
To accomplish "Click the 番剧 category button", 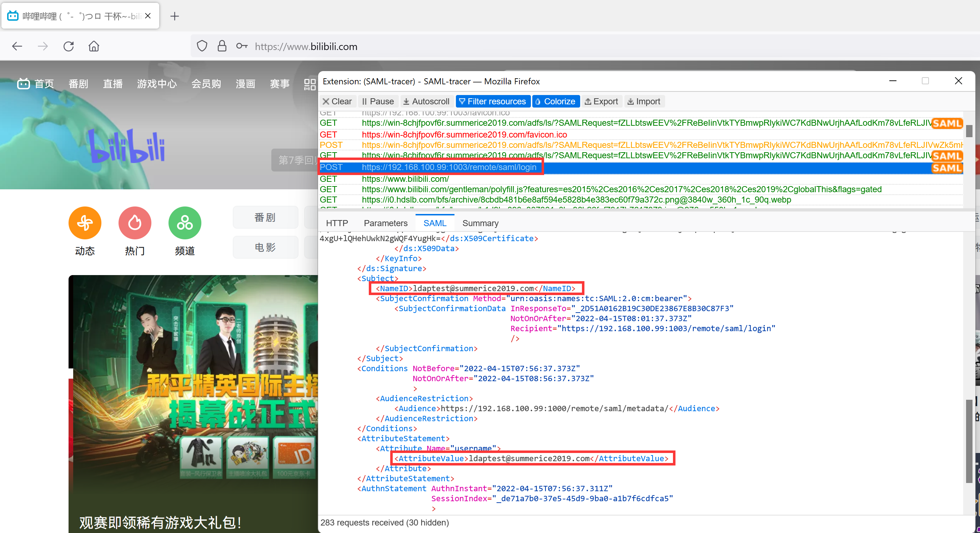I will coord(265,218).
